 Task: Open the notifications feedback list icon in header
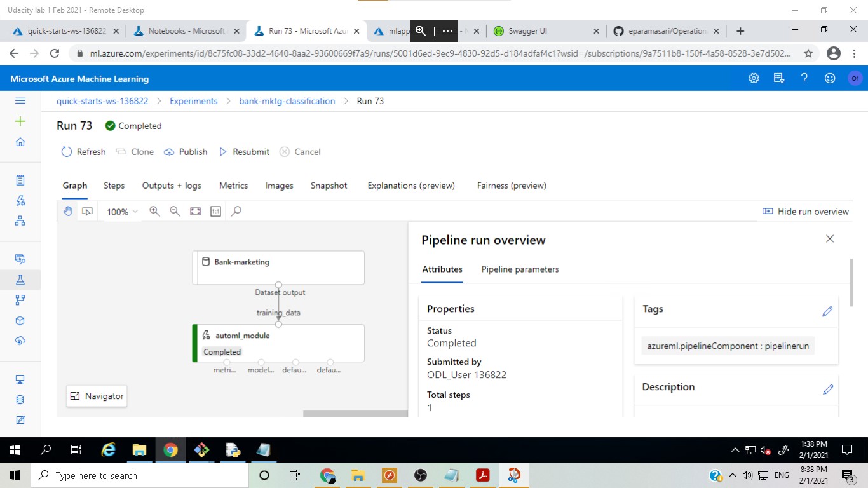(779, 78)
